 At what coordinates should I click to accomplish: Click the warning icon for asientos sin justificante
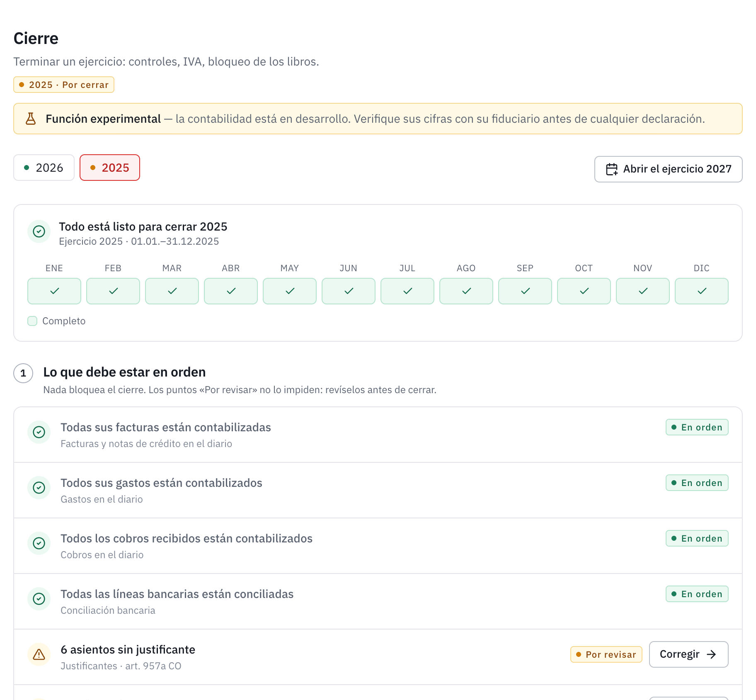39,654
